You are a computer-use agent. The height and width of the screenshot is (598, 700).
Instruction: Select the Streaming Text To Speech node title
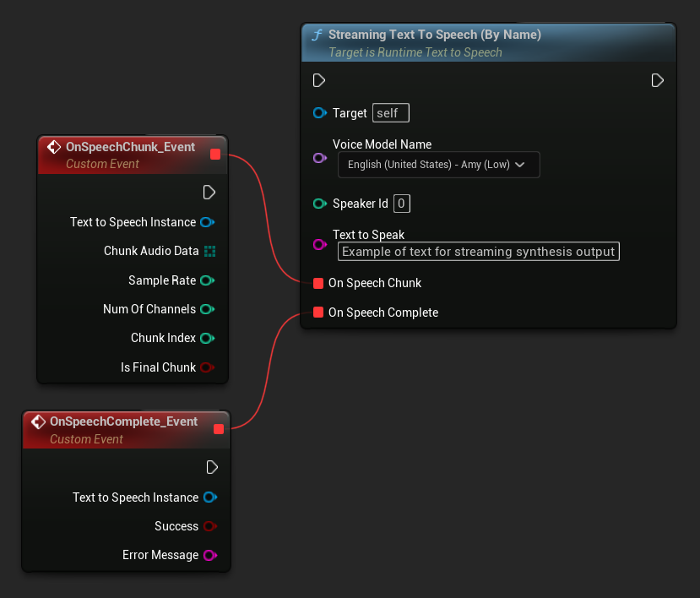434,35
